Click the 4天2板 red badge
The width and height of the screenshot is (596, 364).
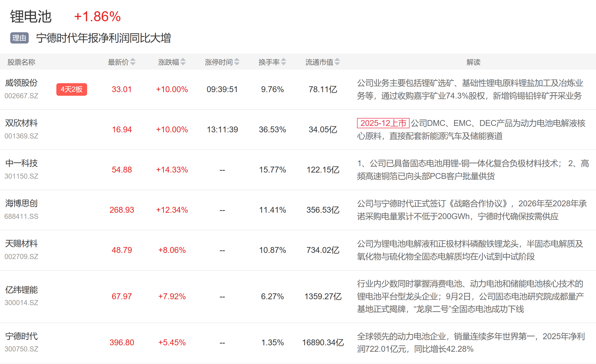[x=71, y=89]
